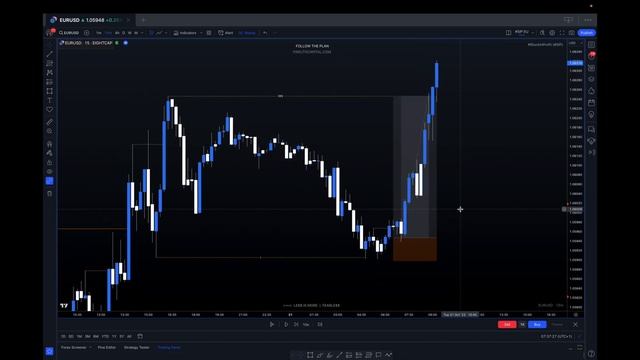Open the forecasting position tools
Image resolution: width=640 pixels, height=360 pixels.
pyautogui.click(x=49, y=82)
